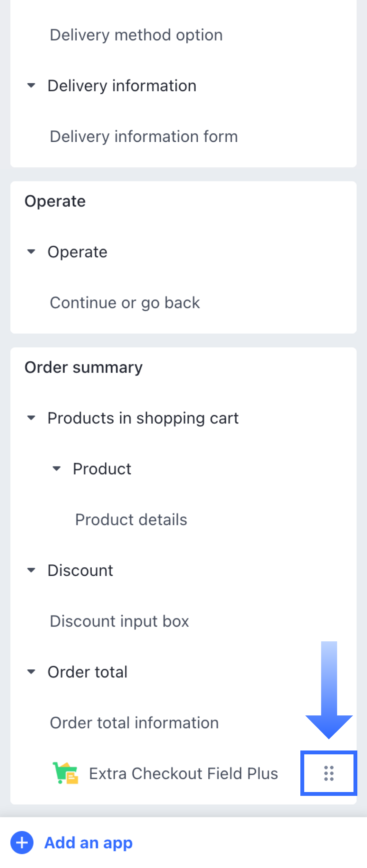This screenshot has width=367, height=868.
Task: Click the Add an app link
Action: pos(89,843)
